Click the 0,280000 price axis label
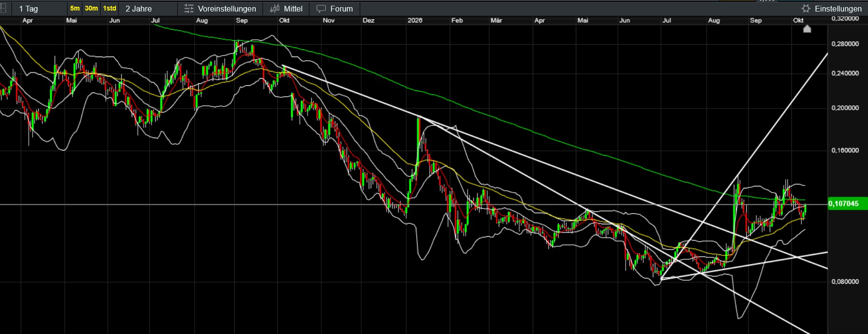Image resolution: width=868 pixels, height=334 pixels. (845, 44)
